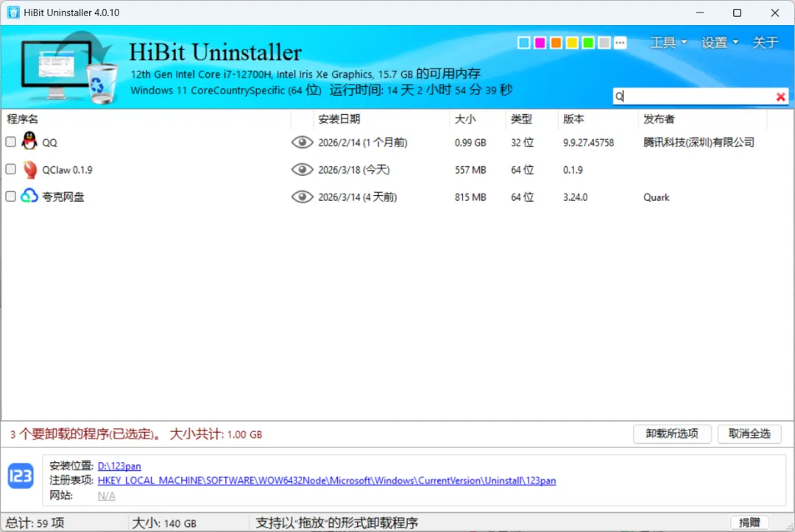Open the 设置 dropdown menu

[719, 43]
